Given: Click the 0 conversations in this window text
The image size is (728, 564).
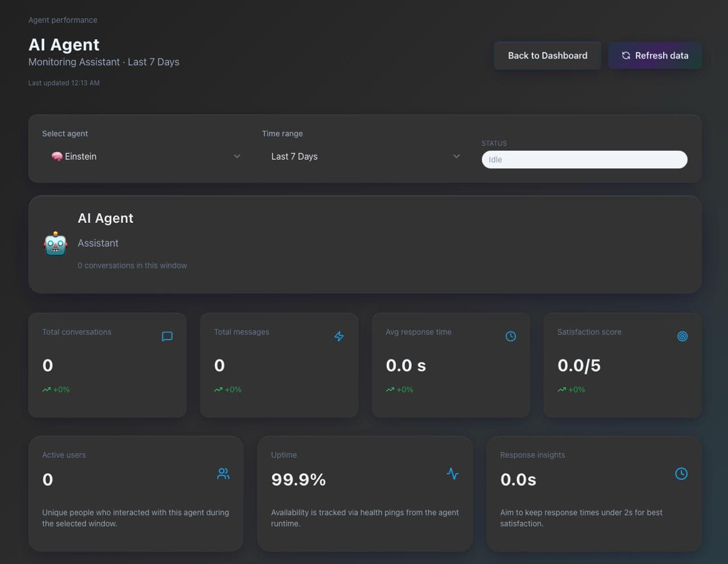Looking at the screenshot, I should point(132,266).
